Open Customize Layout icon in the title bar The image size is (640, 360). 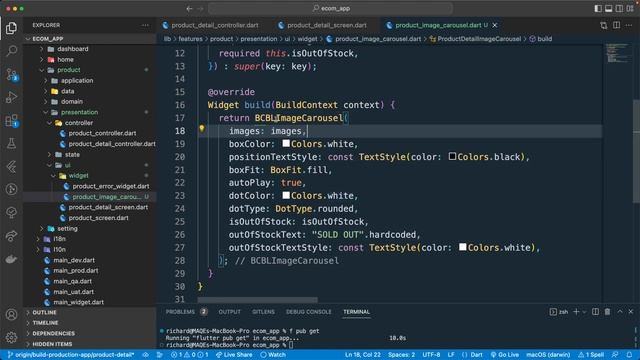click(630, 8)
